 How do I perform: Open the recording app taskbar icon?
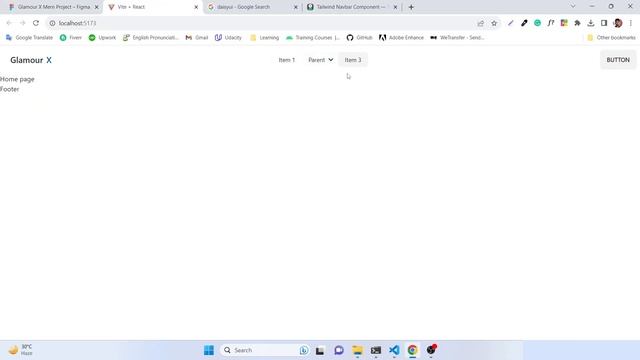coord(431,350)
